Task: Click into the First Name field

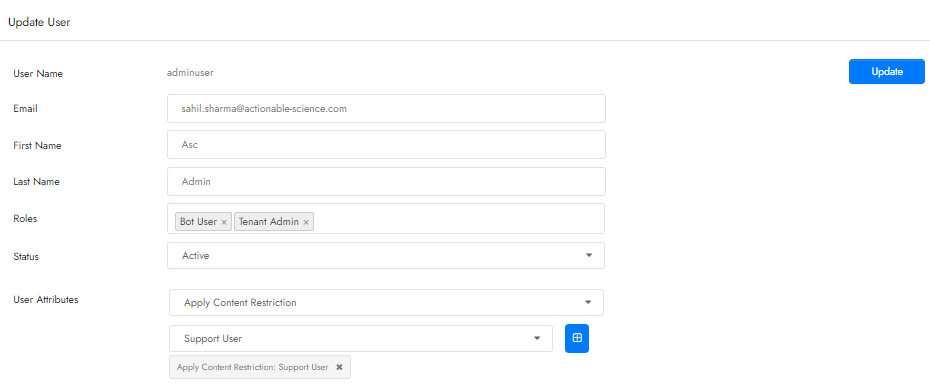Action: [386, 145]
